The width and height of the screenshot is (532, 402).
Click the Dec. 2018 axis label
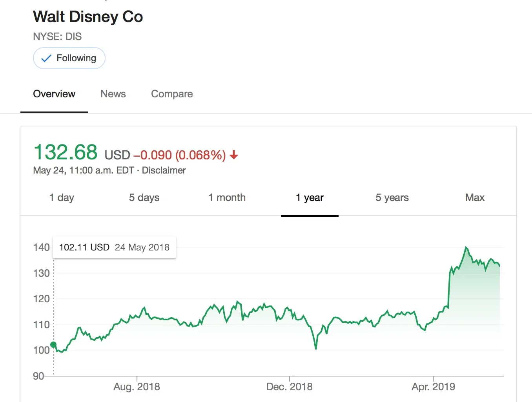pos(290,387)
